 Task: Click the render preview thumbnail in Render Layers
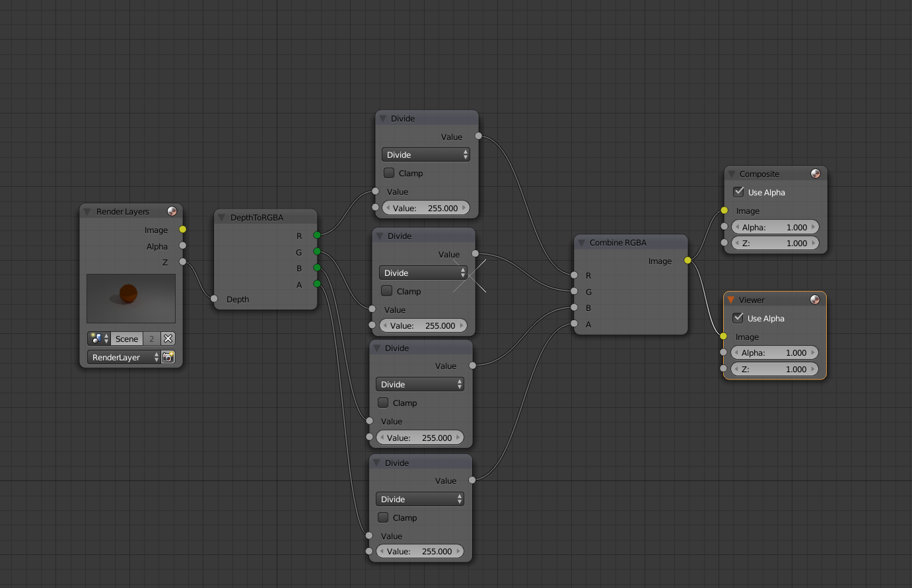pyautogui.click(x=131, y=298)
